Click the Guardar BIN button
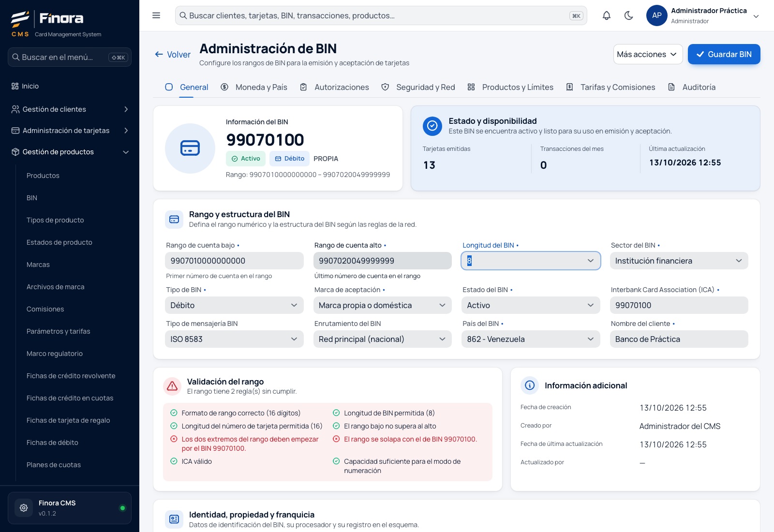This screenshot has height=532, width=774. click(724, 54)
